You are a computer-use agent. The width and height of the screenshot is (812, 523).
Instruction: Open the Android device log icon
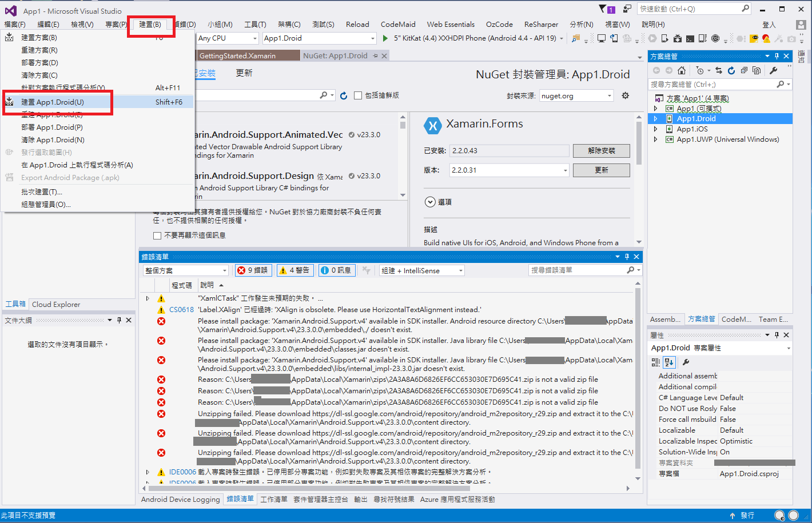click(703, 38)
